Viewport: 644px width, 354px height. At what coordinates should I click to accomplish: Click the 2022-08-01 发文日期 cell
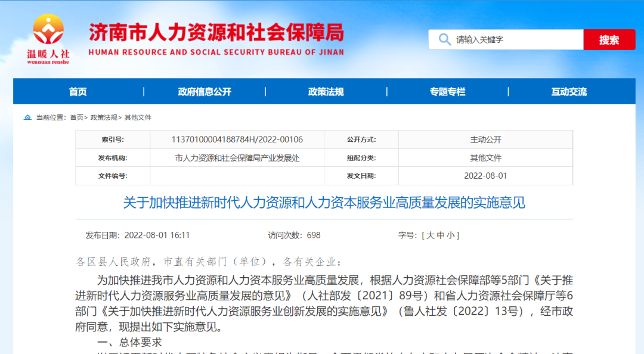(x=485, y=176)
